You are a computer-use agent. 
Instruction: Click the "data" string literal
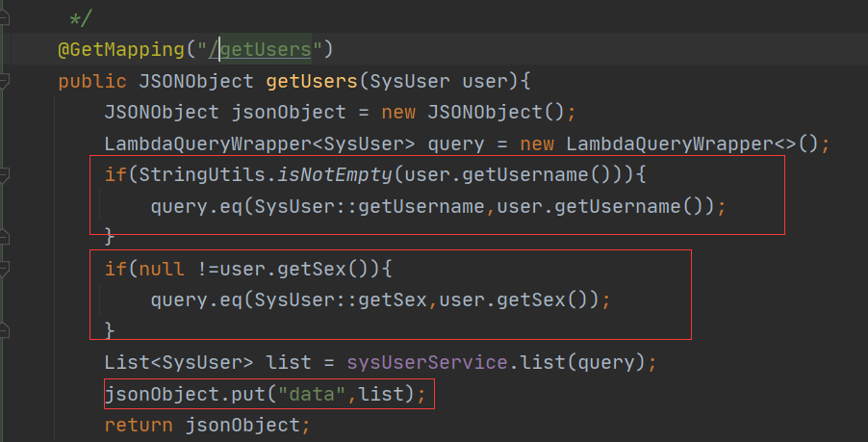click(312, 395)
